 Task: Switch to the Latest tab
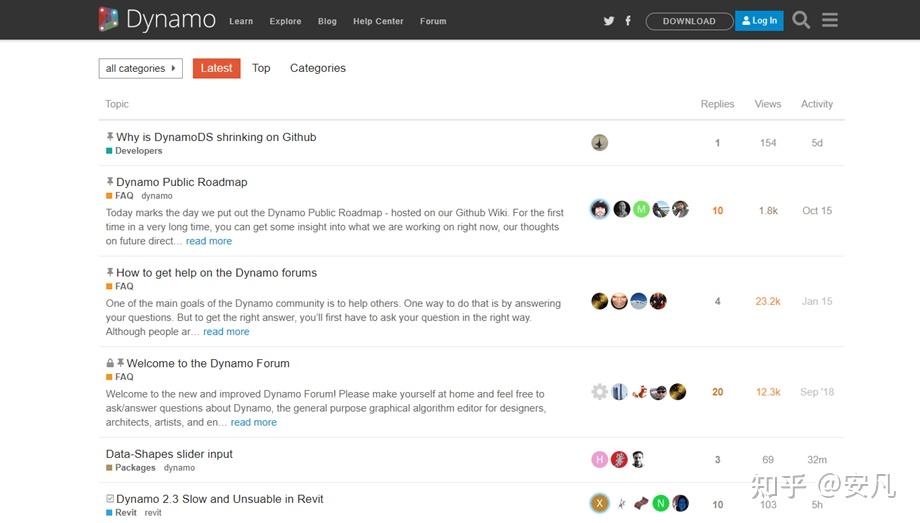(x=216, y=68)
